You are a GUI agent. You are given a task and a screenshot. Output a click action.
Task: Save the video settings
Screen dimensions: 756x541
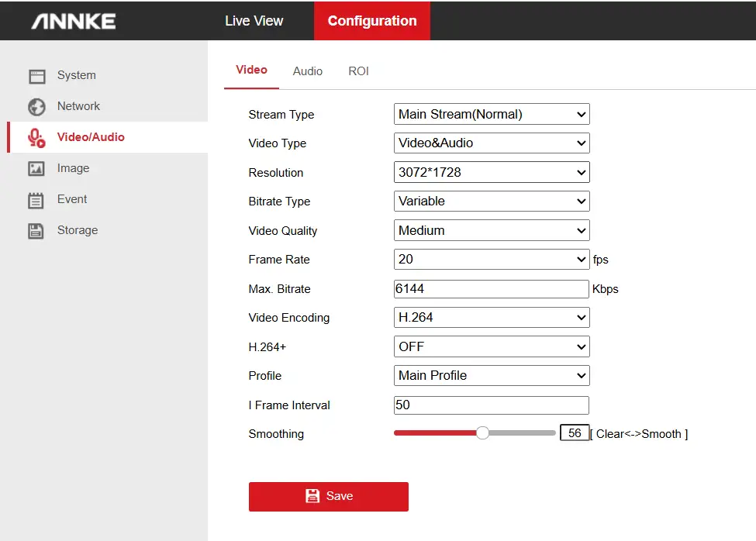pos(328,496)
